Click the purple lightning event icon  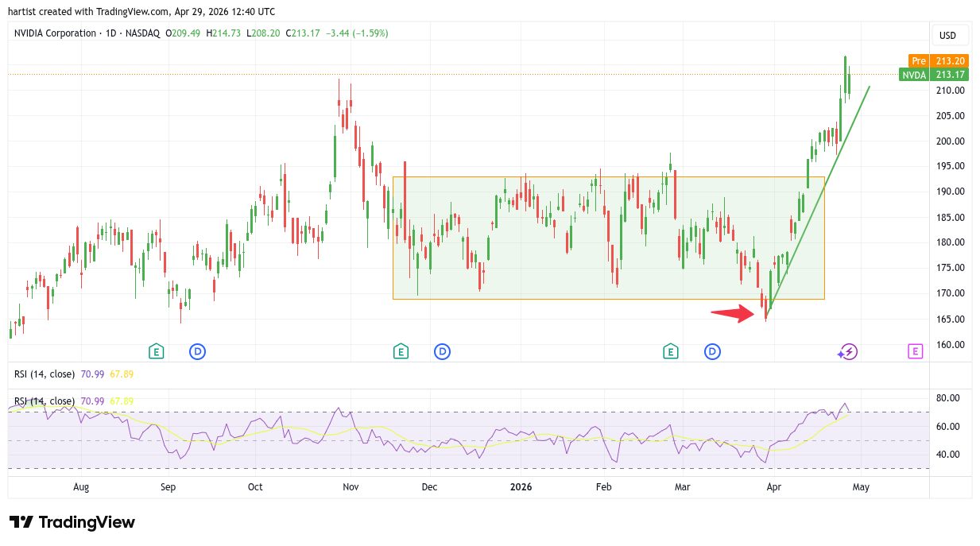tap(848, 351)
